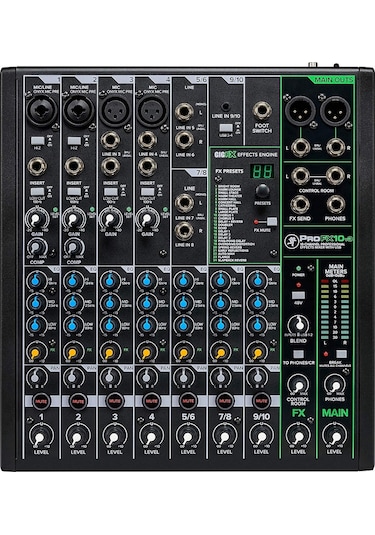The image size is (375, 535).
Task: Click channel 2 Mic/Line combo input jack
Action: 78,111
